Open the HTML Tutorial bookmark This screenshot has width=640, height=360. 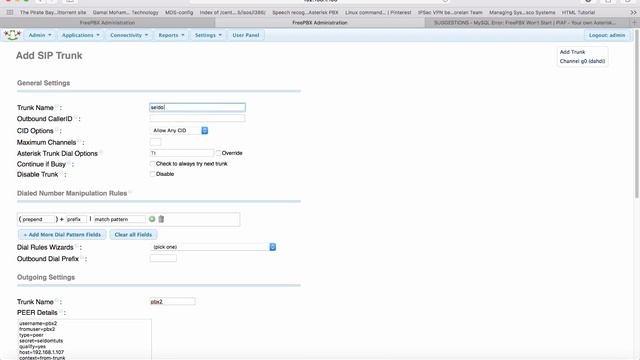pos(578,13)
